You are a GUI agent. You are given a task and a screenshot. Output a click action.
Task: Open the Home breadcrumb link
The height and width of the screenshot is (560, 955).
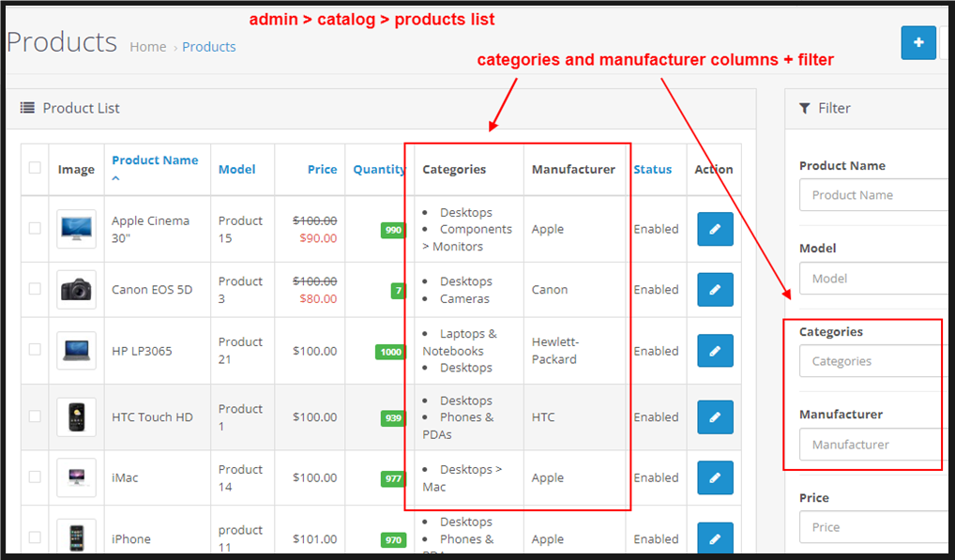click(x=147, y=46)
